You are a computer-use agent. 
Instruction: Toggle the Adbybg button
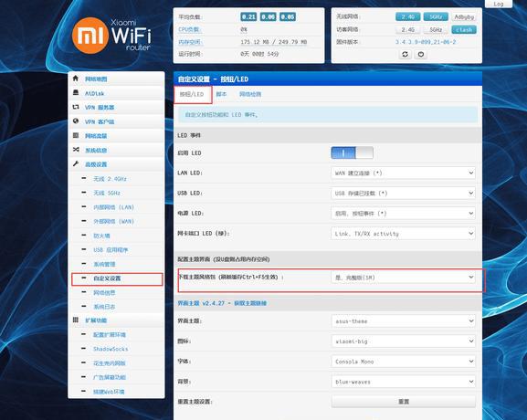464,16
